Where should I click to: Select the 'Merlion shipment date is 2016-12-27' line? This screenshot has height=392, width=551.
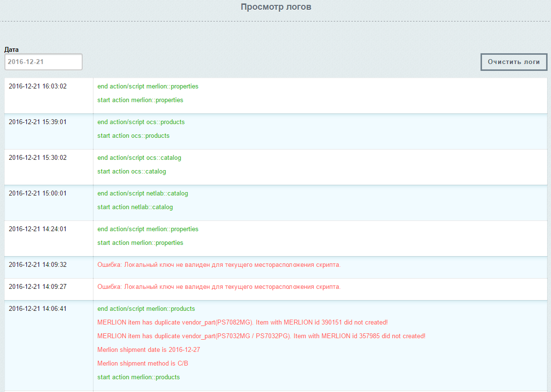click(x=149, y=350)
